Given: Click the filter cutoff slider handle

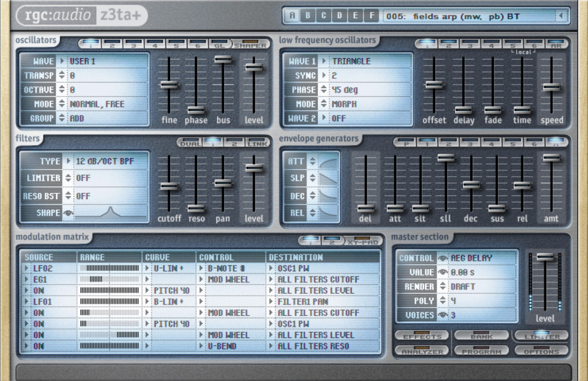Looking at the screenshot, I should tap(169, 186).
